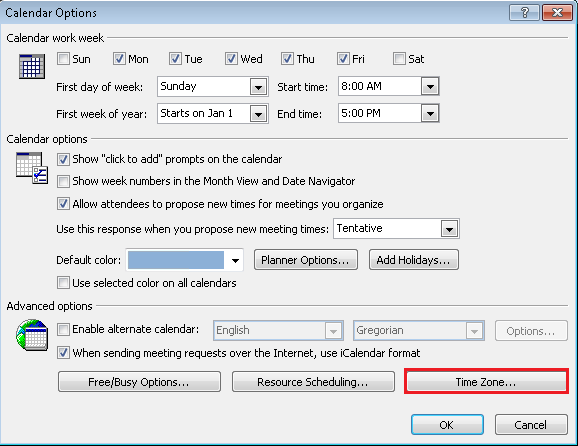The width and height of the screenshot is (578, 446).
Task: Close the Calendar Options dialog
Action: point(557,13)
